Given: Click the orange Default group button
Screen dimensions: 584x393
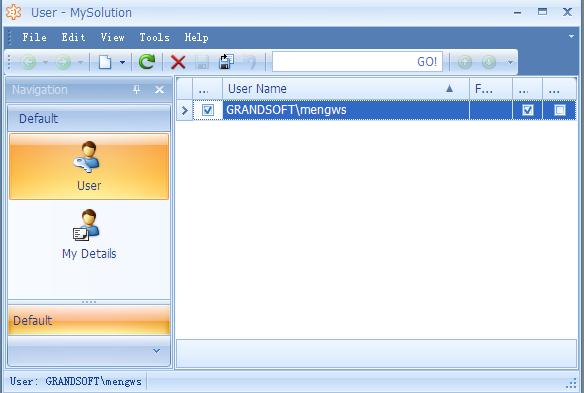Looking at the screenshot, I should [x=89, y=320].
